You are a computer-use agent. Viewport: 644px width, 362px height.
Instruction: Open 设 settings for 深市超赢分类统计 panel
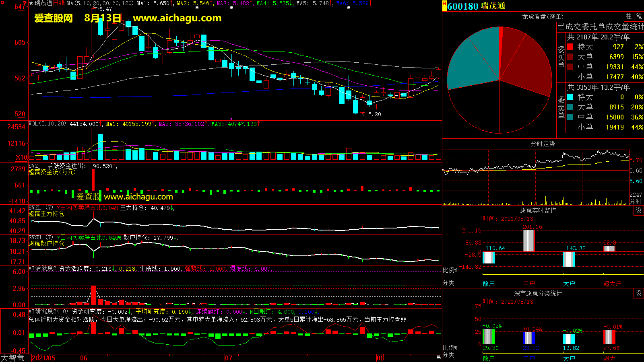[x=639, y=293]
